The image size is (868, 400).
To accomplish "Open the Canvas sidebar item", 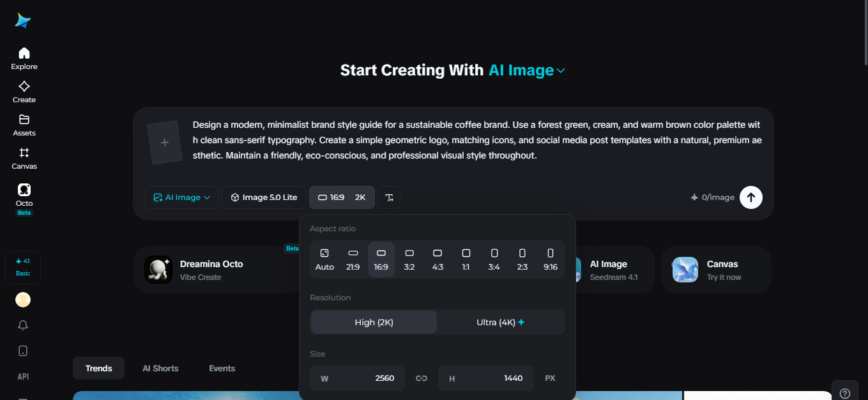I will pyautogui.click(x=24, y=158).
